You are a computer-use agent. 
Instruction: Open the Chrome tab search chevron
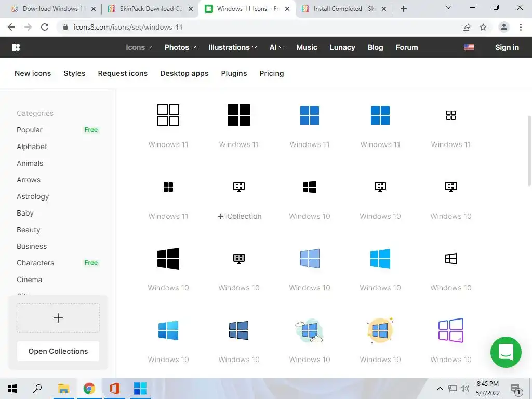(x=448, y=7)
